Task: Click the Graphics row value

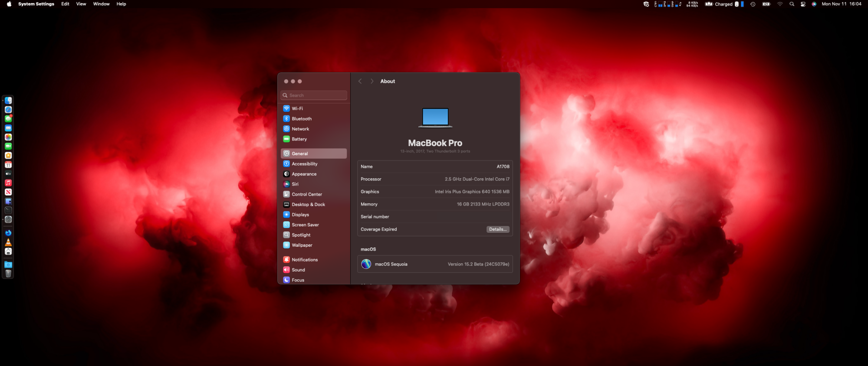Action: [472, 192]
